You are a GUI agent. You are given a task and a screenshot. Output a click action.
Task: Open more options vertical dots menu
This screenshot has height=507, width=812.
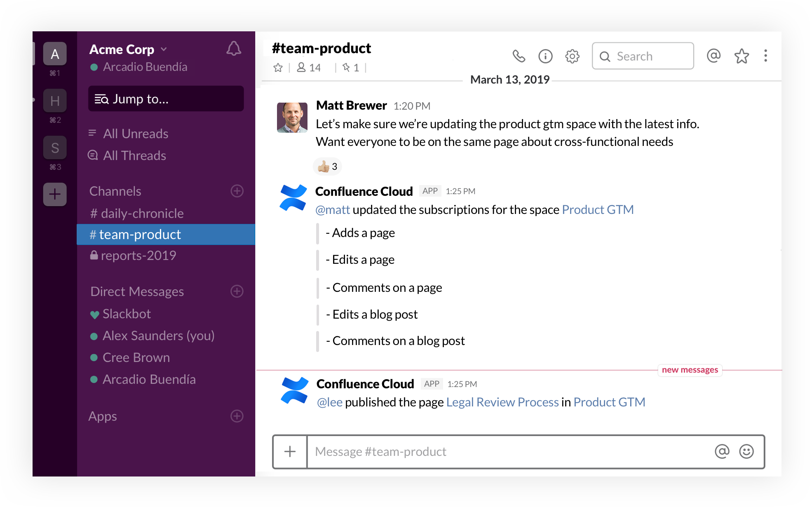765,56
